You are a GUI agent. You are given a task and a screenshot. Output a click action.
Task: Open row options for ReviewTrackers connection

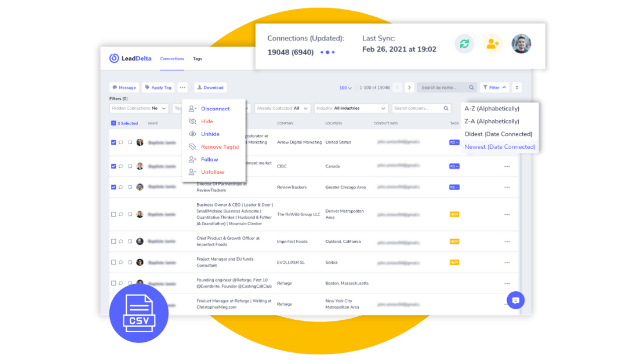tap(507, 188)
